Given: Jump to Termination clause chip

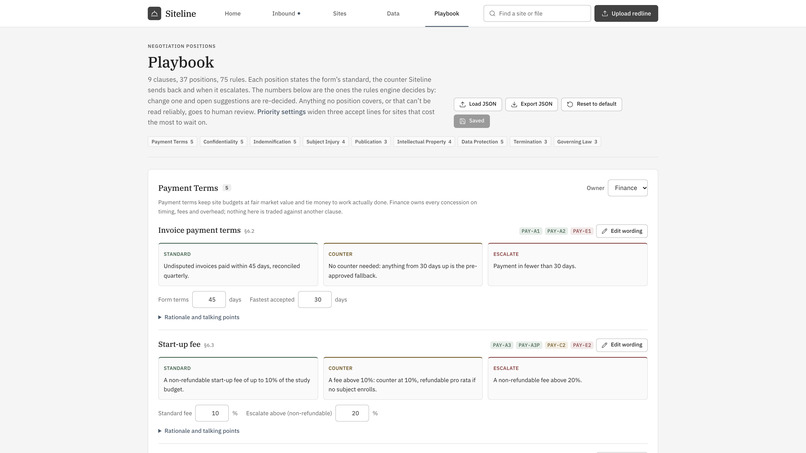Looking at the screenshot, I should pyautogui.click(x=530, y=141).
